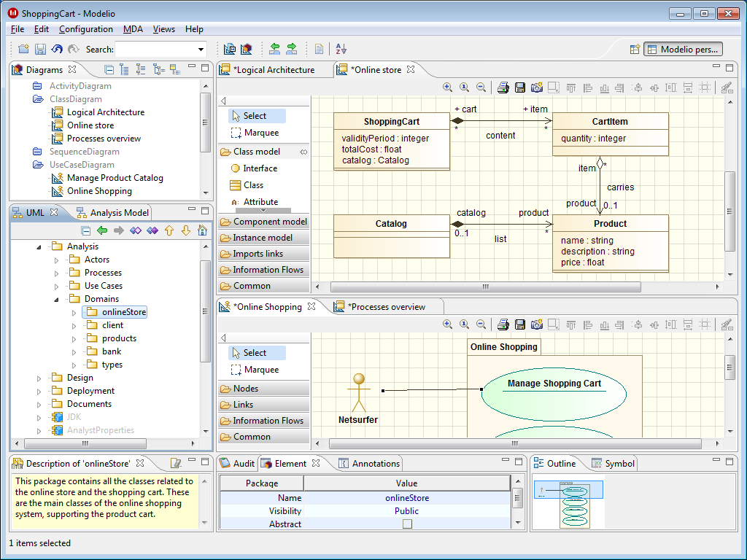Collapse the Analysis folder
Screen dimensions: 747x560
(39, 247)
